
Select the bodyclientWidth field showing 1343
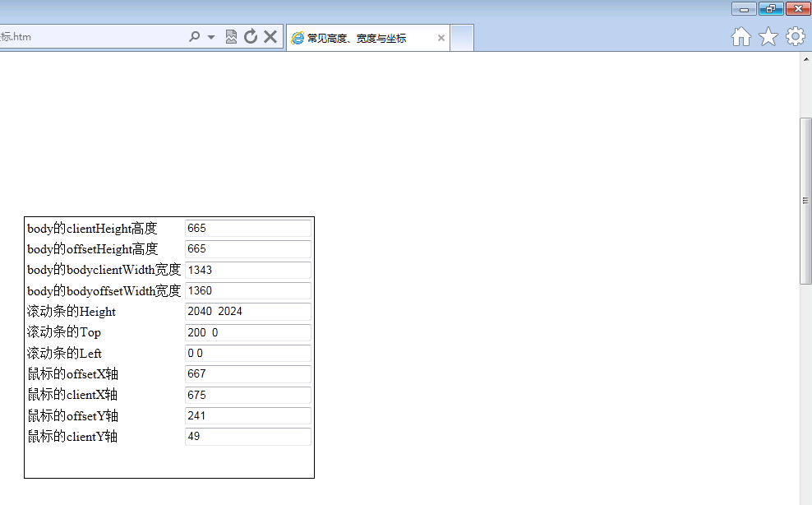click(x=248, y=270)
